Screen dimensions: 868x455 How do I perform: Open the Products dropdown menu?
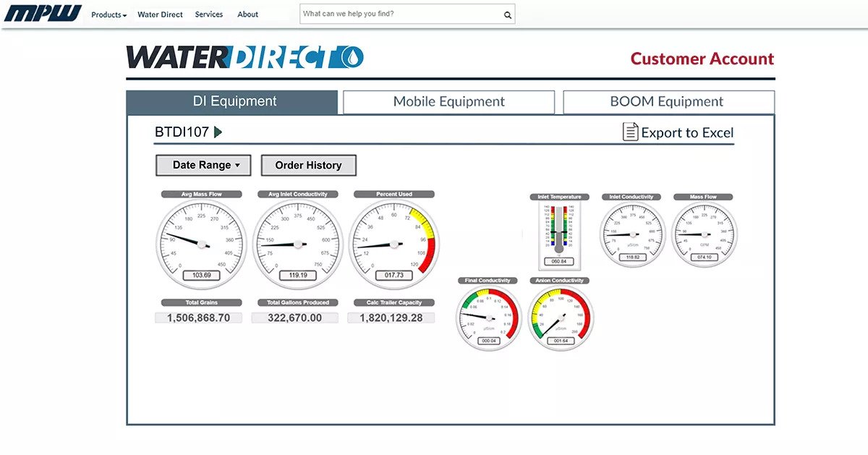pyautogui.click(x=109, y=14)
